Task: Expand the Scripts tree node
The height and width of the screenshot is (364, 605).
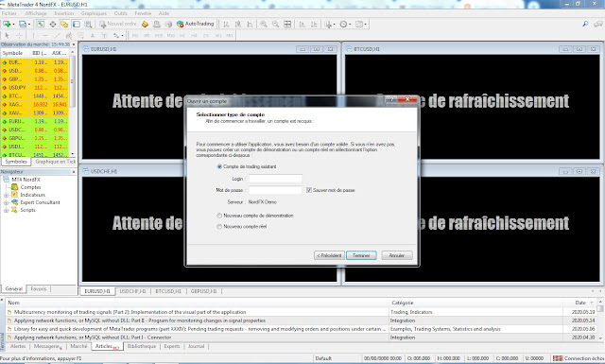Action: 6,211
